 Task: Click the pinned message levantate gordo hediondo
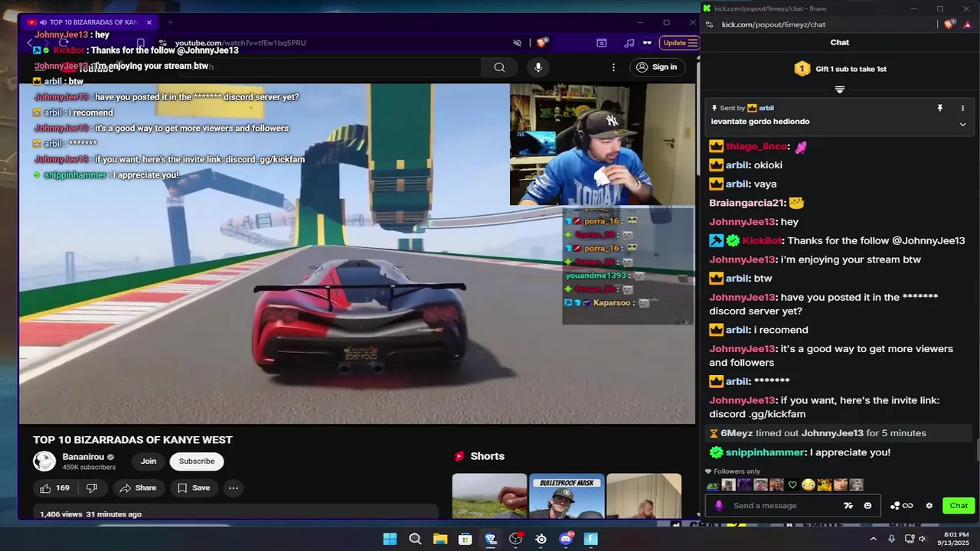click(x=760, y=122)
